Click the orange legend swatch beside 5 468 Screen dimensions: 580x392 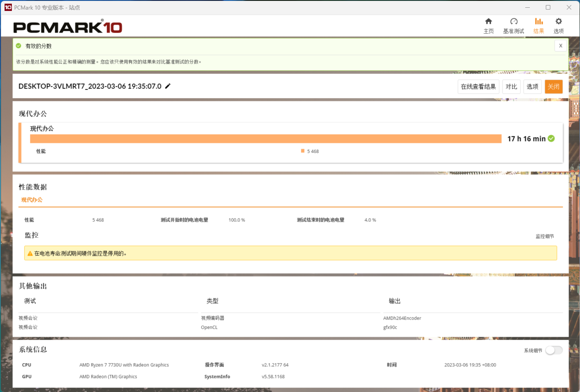(x=303, y=151)
